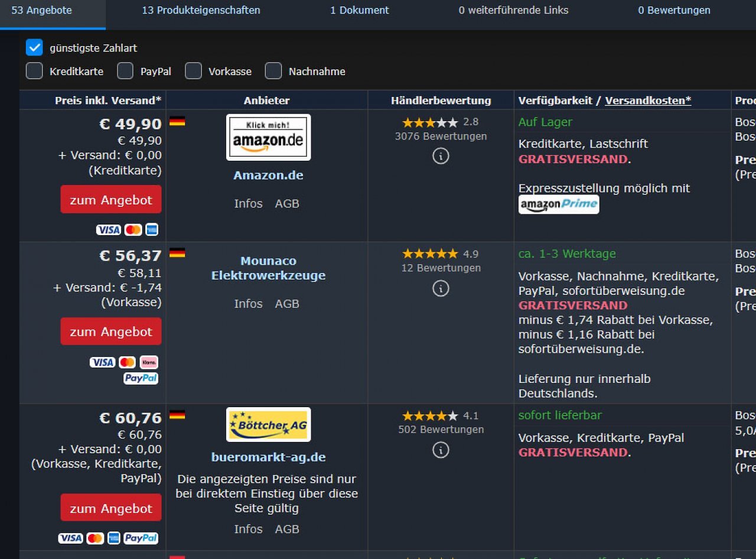Click the Händlerbewertung column header
Screen dimensions: 756x559
441,100
